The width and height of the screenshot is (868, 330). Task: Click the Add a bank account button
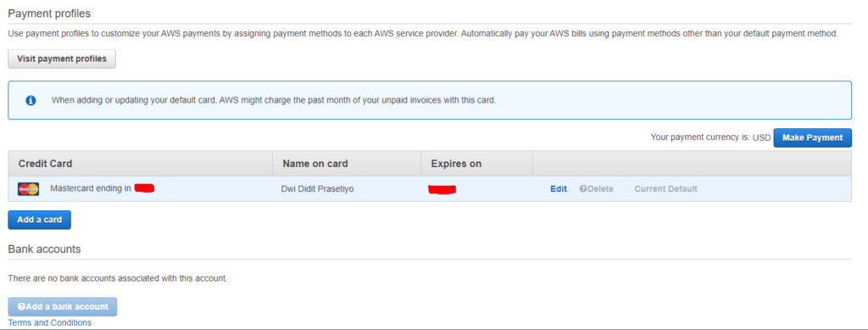click(63, 307)
